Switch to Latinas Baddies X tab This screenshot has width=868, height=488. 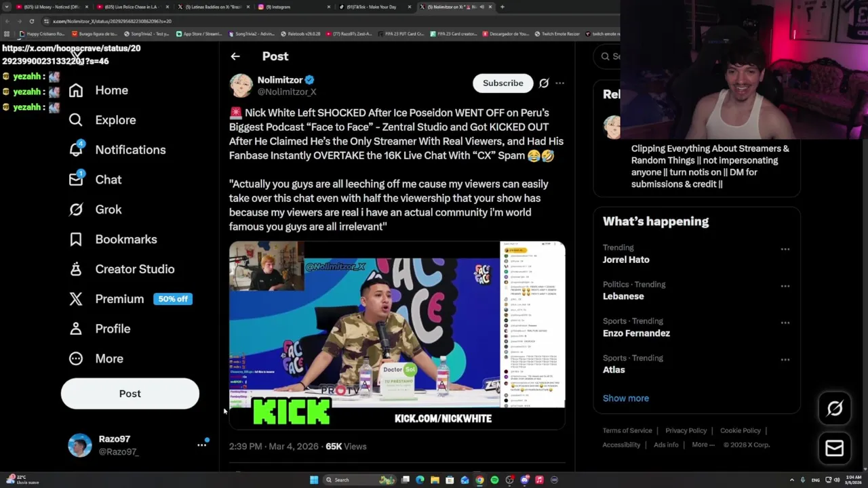coord(214,7)
